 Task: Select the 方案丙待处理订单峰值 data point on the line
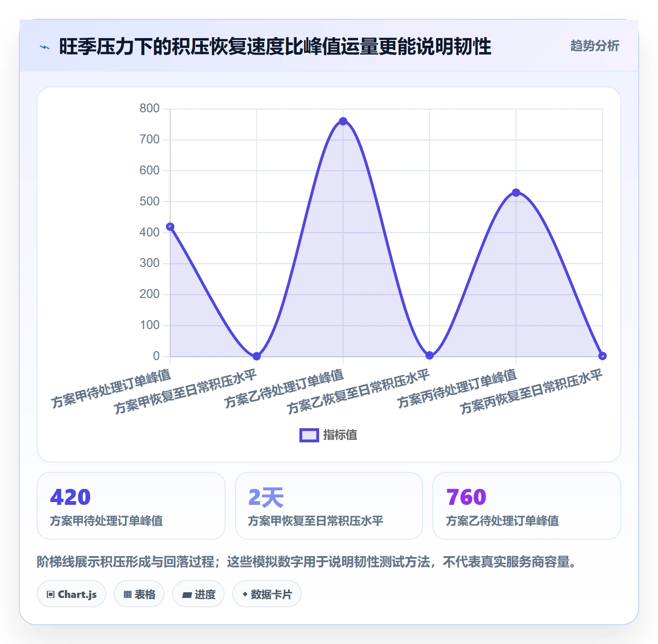[x=516, y=193]
